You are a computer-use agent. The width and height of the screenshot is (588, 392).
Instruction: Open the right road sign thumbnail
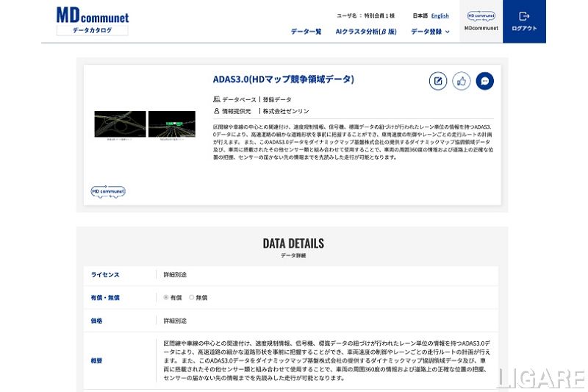(x=172, y=124)
